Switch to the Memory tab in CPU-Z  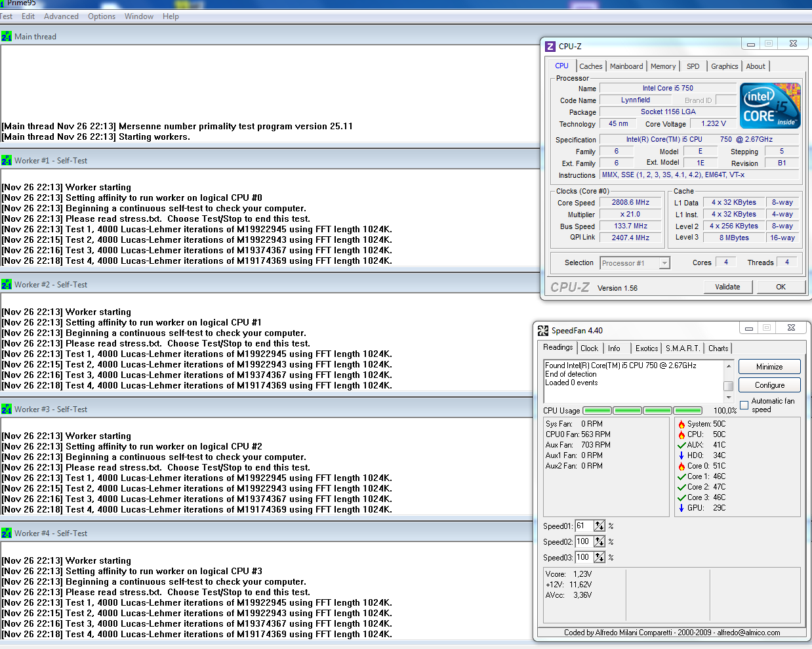tap(663, 66)
